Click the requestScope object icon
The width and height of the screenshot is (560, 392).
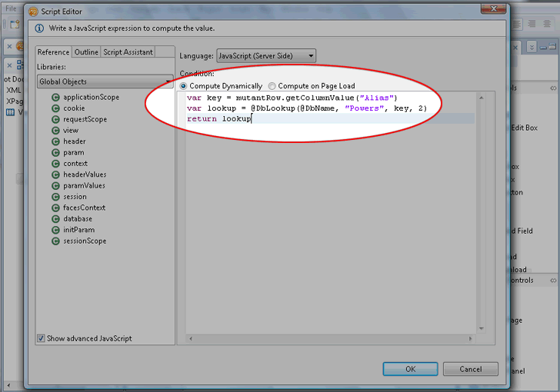(x=55, y=119)
